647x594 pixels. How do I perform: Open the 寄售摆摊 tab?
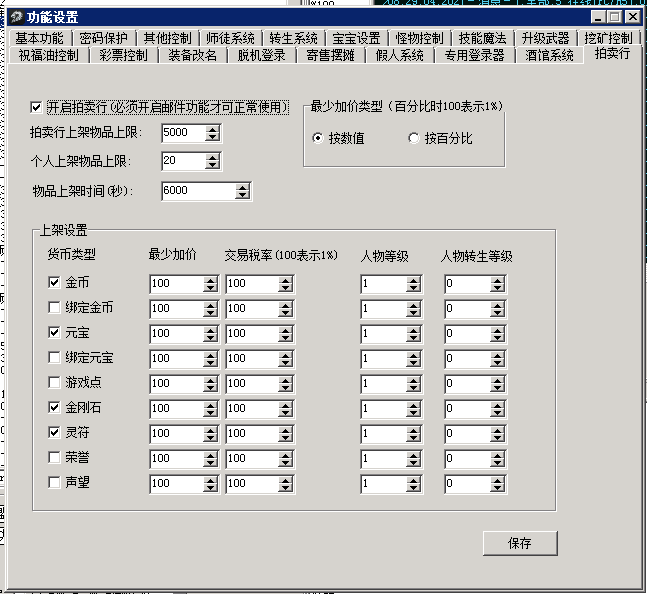[331, 55]
